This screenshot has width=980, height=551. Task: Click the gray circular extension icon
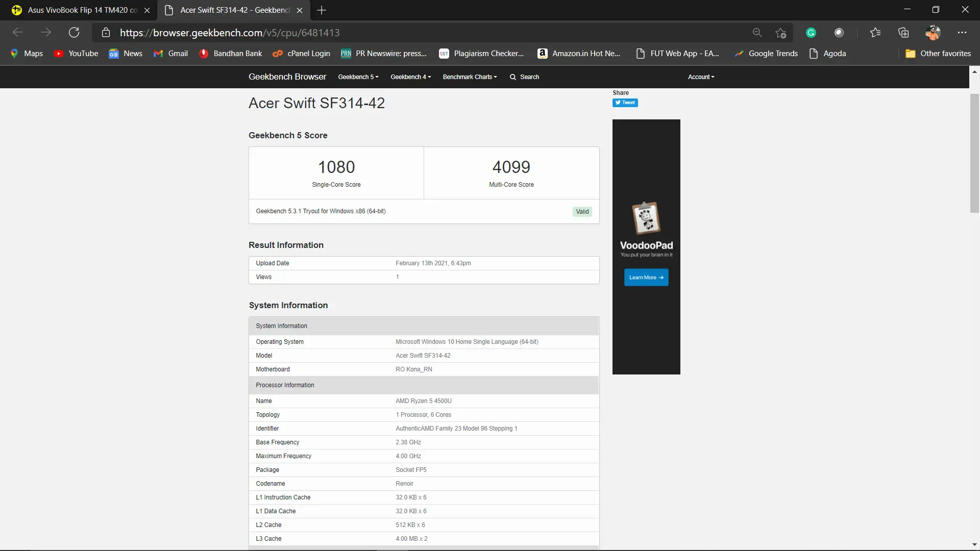pyautogui.click(x=839, y=33)
